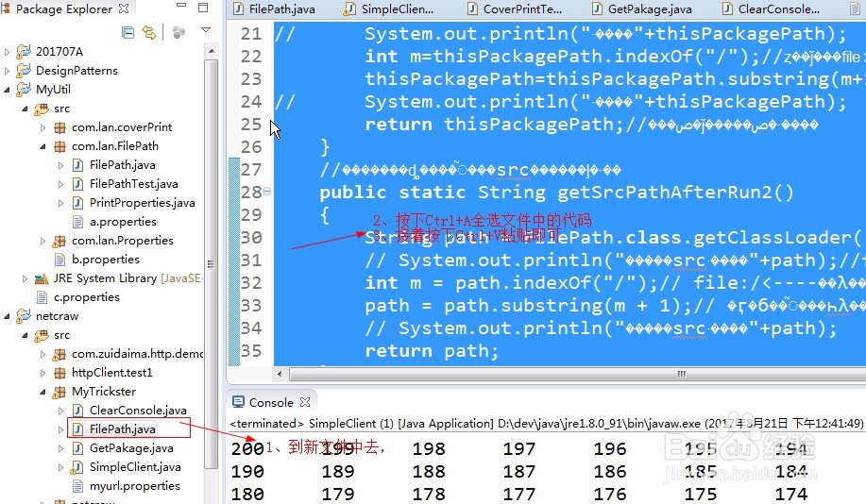
Task: Select FilePath.java under com.lan.FilePath
Action: (x=122, y=165)
